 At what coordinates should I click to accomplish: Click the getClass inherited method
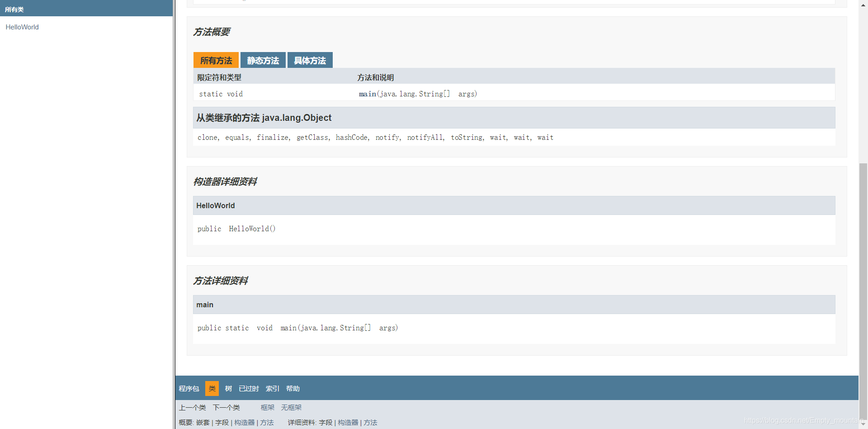[312, 137]
